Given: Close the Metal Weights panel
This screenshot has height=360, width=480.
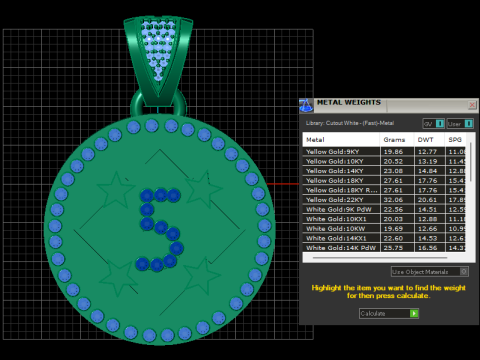Looking at the screenshot, I should click(x=472, y=105).
